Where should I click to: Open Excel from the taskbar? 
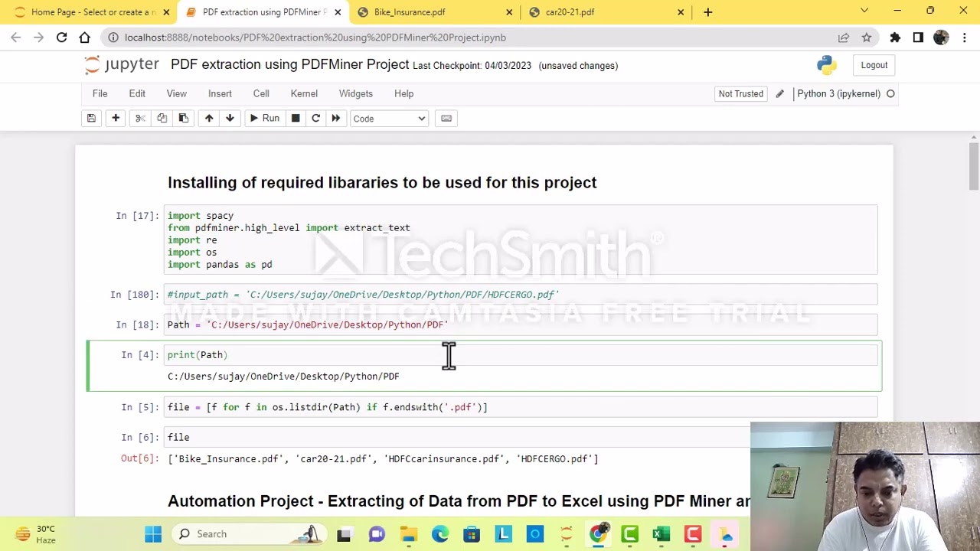661,534
